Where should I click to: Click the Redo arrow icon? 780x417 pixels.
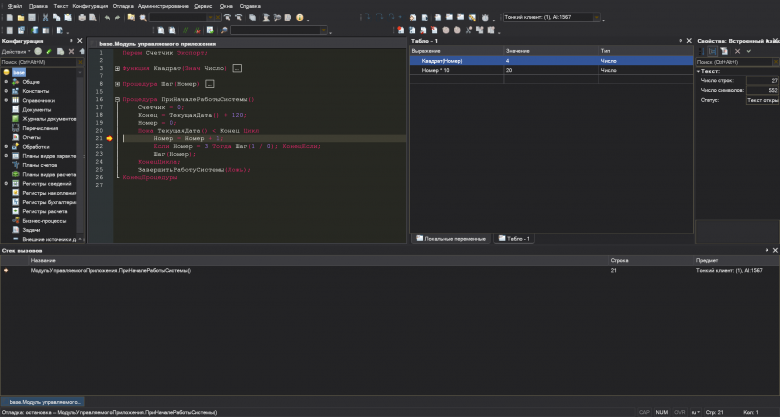(117, 17)
